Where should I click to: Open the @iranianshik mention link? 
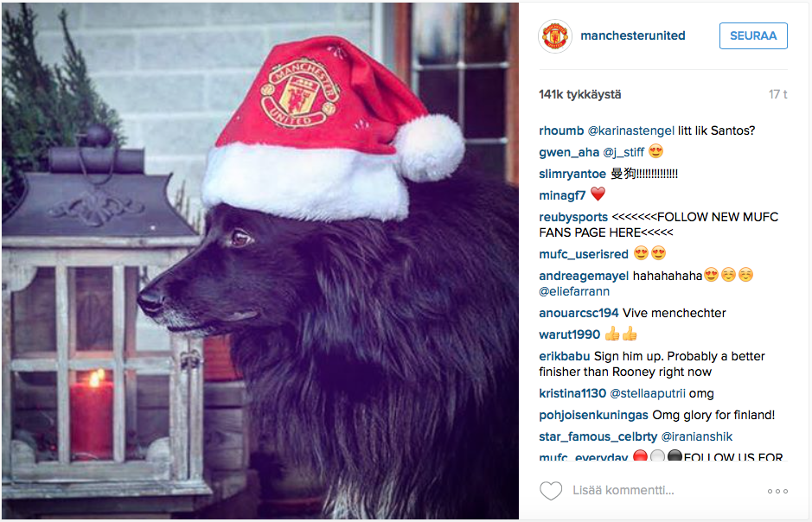(x=696, y=436)
